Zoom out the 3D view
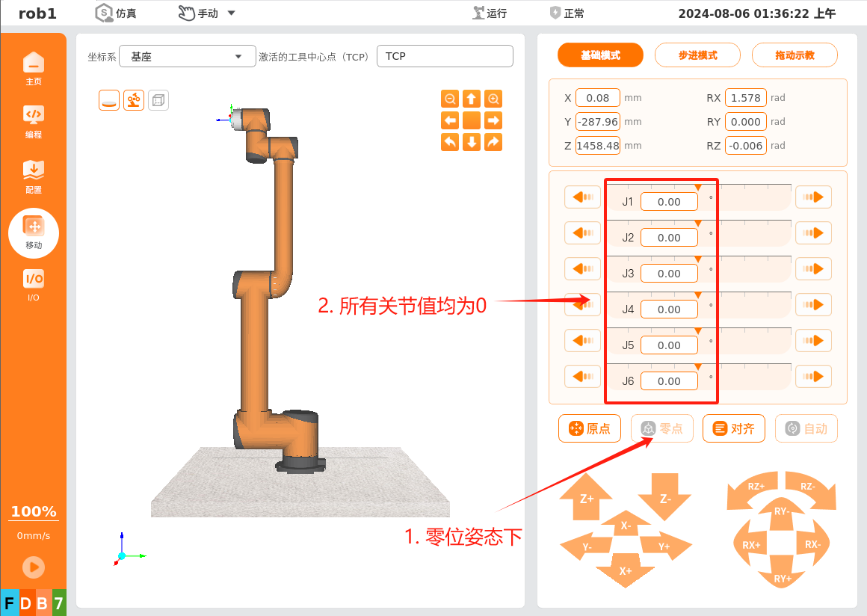 [x=450, y=99]
